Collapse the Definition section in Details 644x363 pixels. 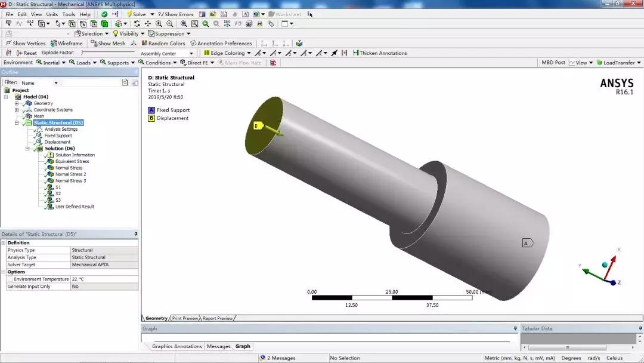point(4,243)
